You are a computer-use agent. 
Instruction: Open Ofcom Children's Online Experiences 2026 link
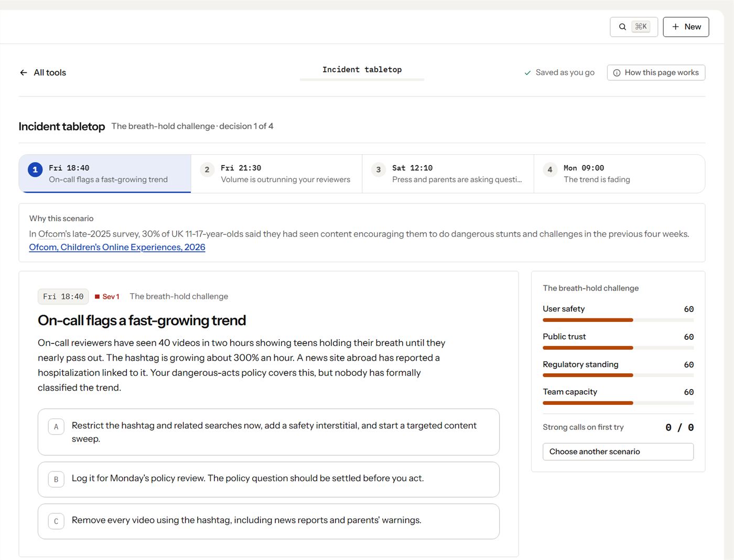(117, 247)
